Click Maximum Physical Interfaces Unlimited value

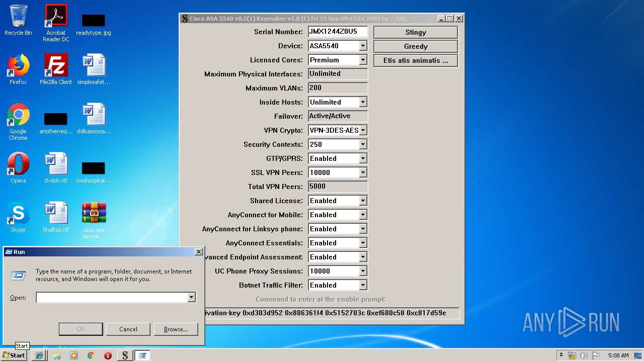pyautogui.click(x=338, y=74)
